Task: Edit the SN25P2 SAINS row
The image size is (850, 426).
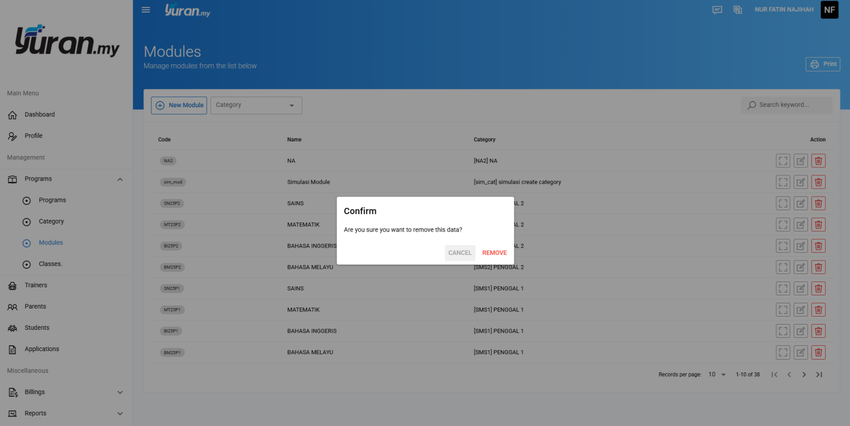Action: click(801, 203)
